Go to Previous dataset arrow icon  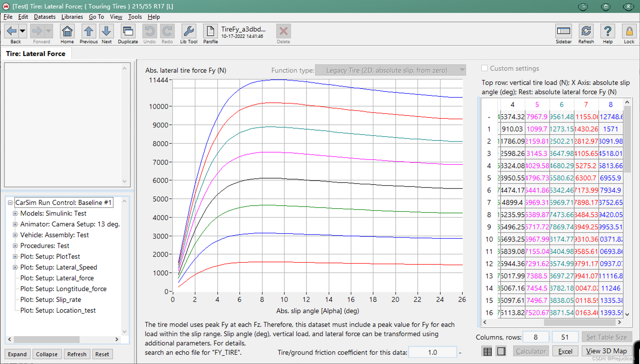point(88,32)
